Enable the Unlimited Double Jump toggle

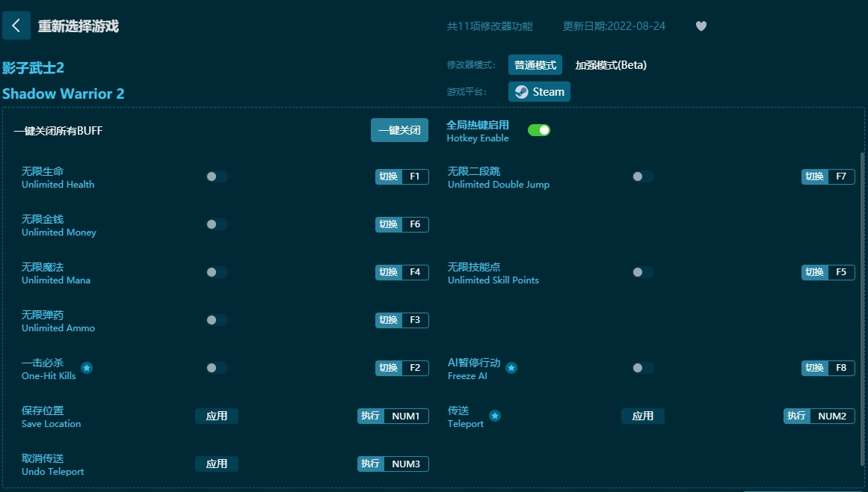[x=642, y=176]
